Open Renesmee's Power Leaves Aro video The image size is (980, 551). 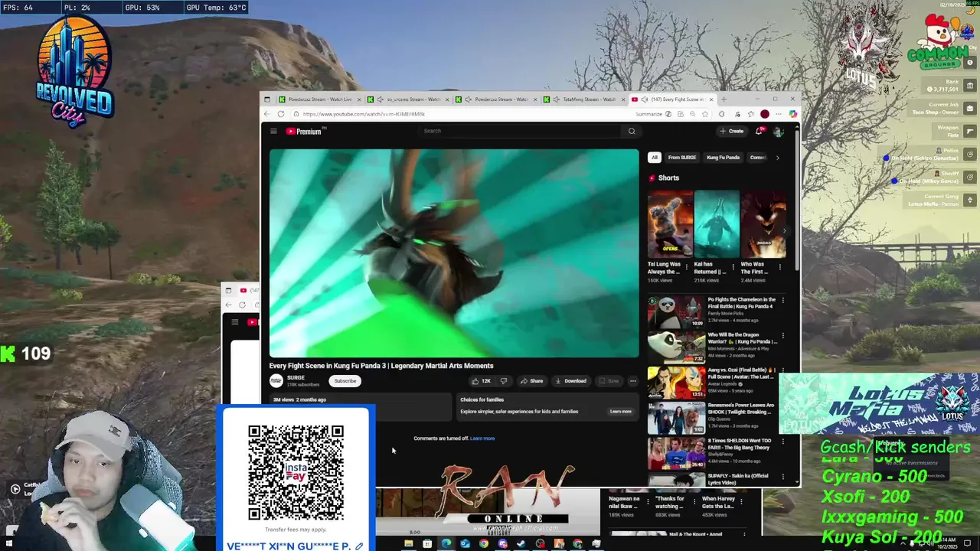pyautogui.click(x=676, y=418)
